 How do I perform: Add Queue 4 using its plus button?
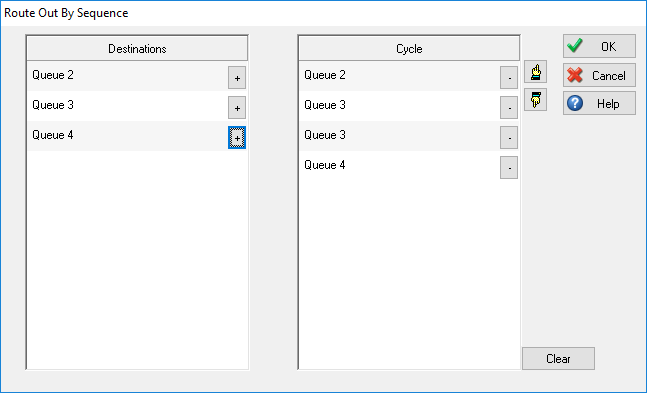point(237,137)
